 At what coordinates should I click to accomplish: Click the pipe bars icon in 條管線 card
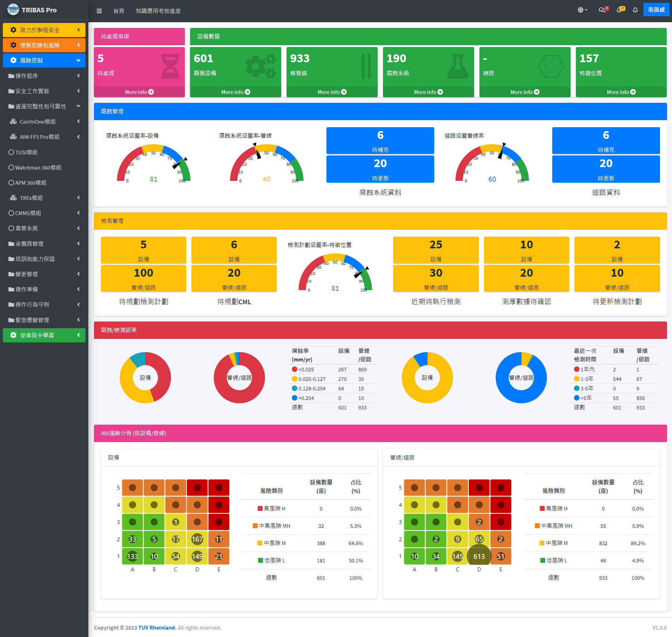pos(366,66)
